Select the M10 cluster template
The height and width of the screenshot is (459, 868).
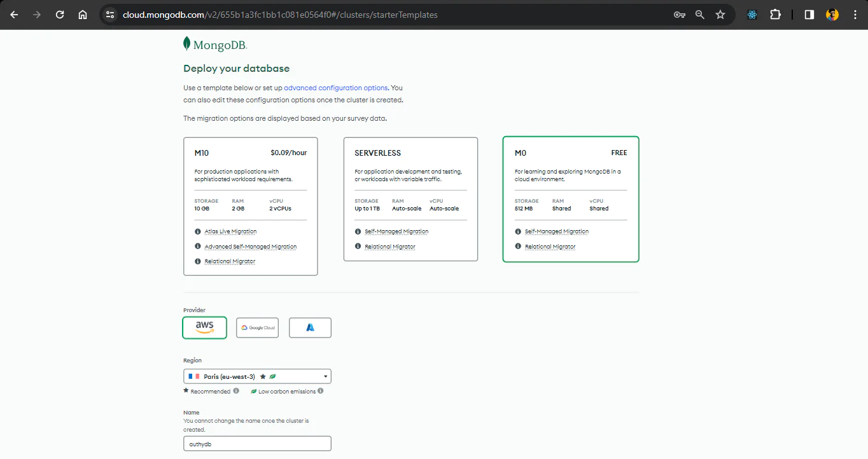251,207
